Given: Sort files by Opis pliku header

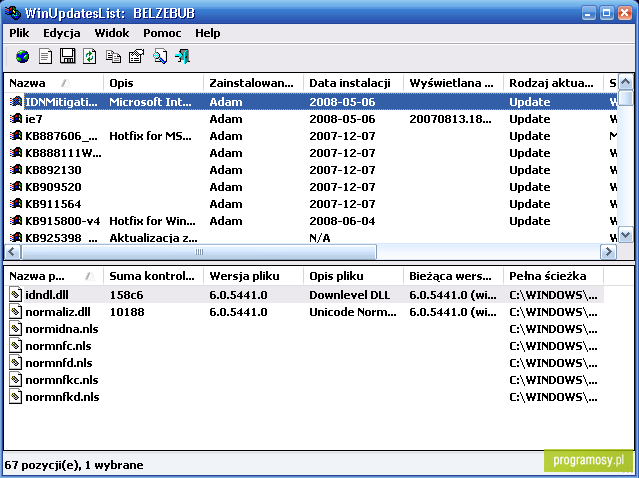Looking at the screenshot, I should pos(353,276).
